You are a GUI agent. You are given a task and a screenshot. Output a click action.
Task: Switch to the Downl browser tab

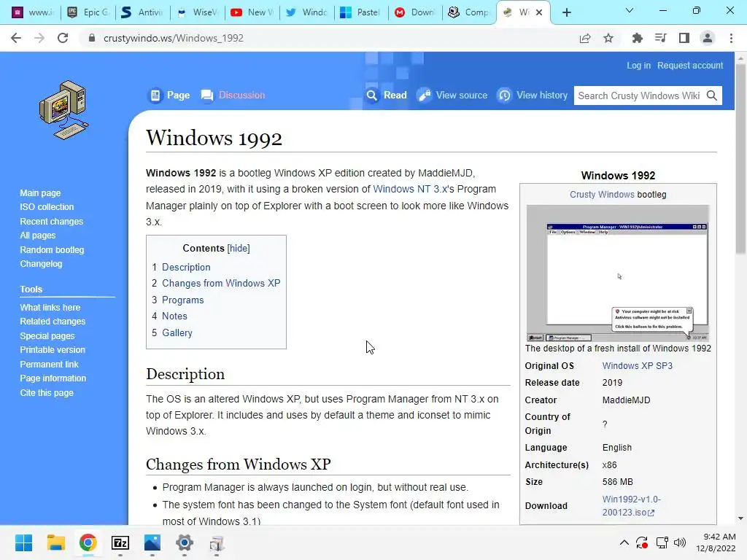(x=415, y=12)
